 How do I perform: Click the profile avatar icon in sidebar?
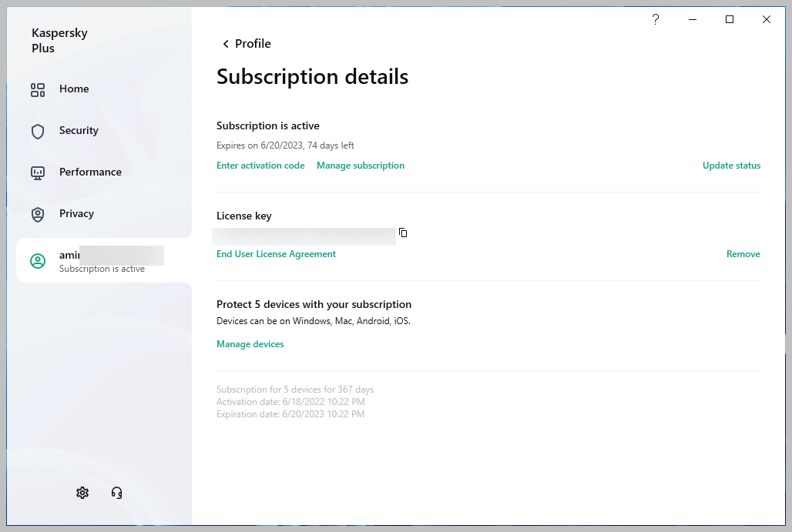click(x=38, y=261)
